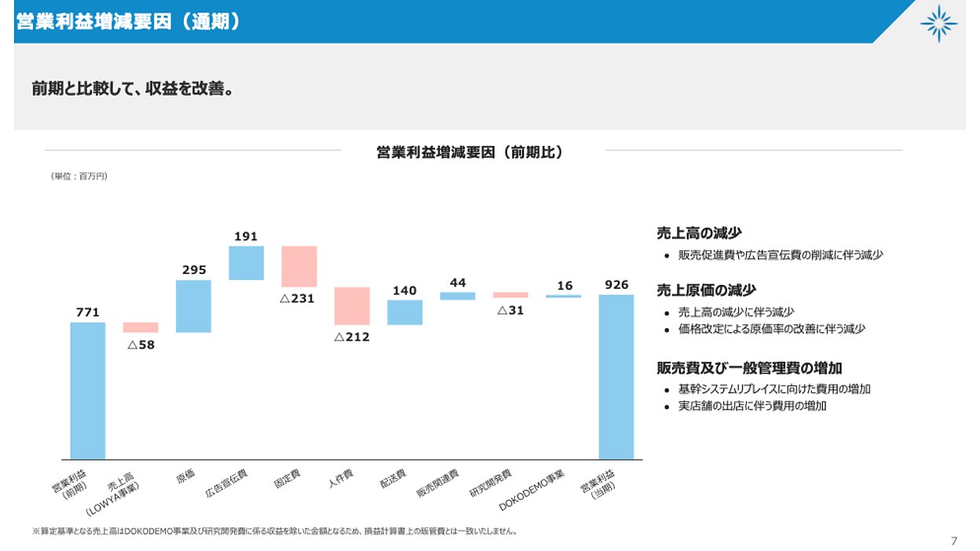The height and width of the screenshot is (551, 980).
Task: Select the pink △231 fixed cost bar
Action: pos(299,267)
